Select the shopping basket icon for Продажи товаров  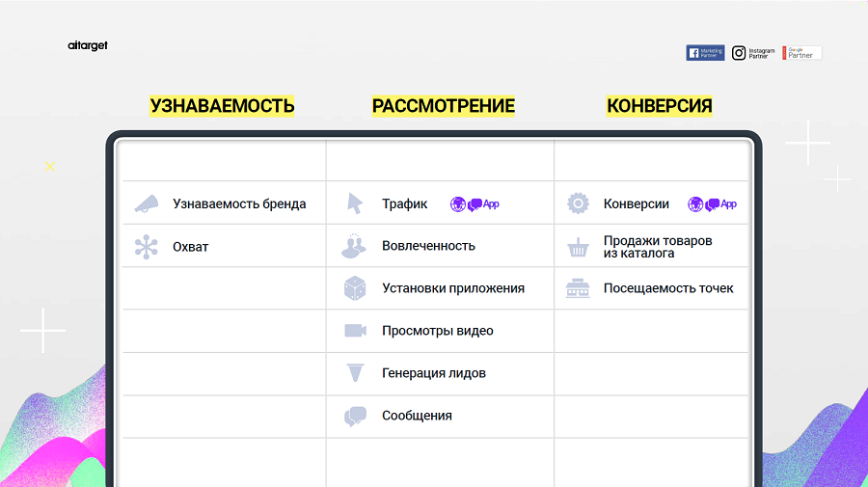click(x=578, y=248)
